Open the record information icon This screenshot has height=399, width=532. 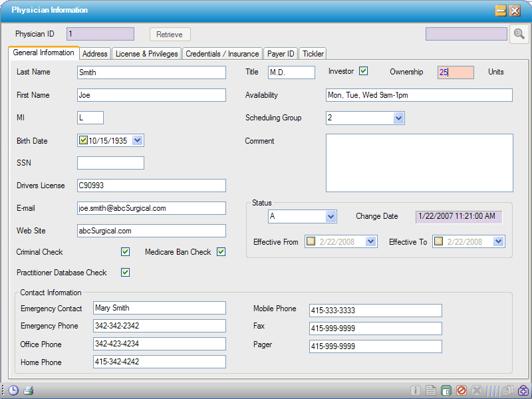tap(416, 390)
